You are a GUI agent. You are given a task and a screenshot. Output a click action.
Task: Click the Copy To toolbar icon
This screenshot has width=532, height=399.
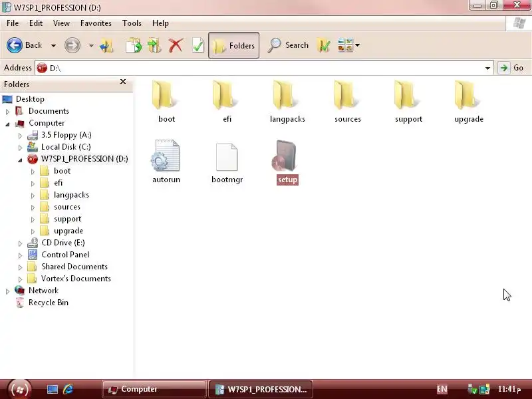(x=134, y=45)
